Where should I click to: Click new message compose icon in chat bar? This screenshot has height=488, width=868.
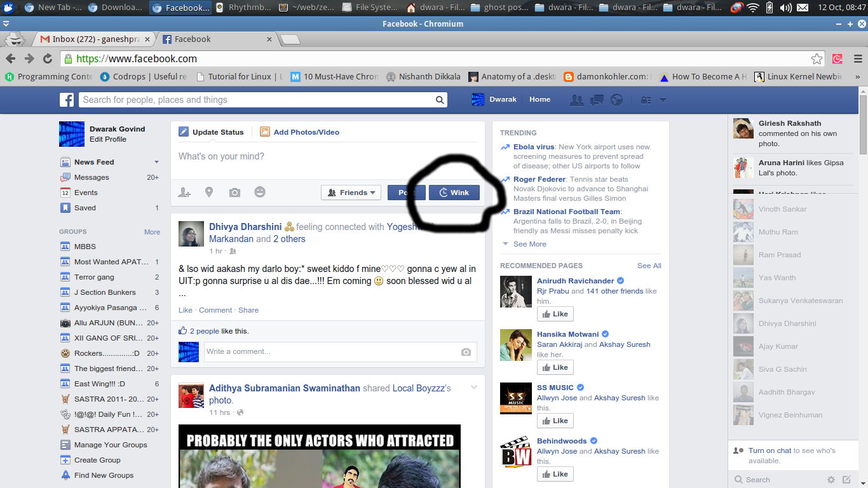pyautogui.click(x=846, y=480)
